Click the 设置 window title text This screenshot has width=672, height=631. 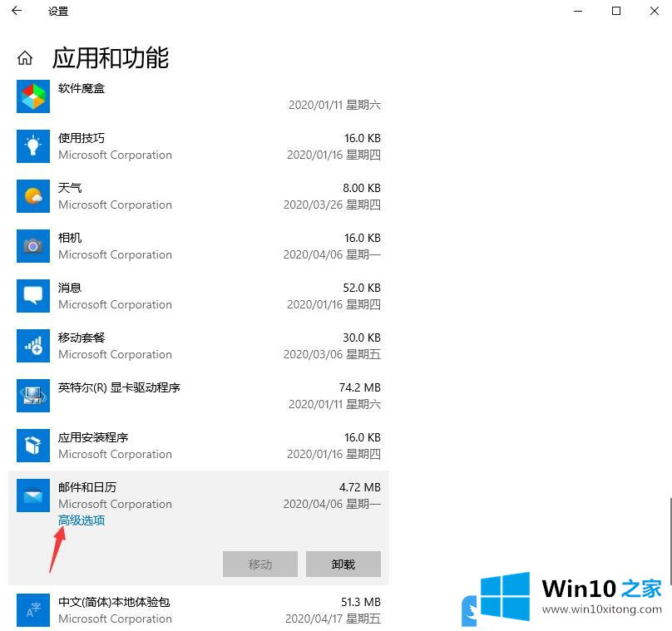tap(58, 11)
